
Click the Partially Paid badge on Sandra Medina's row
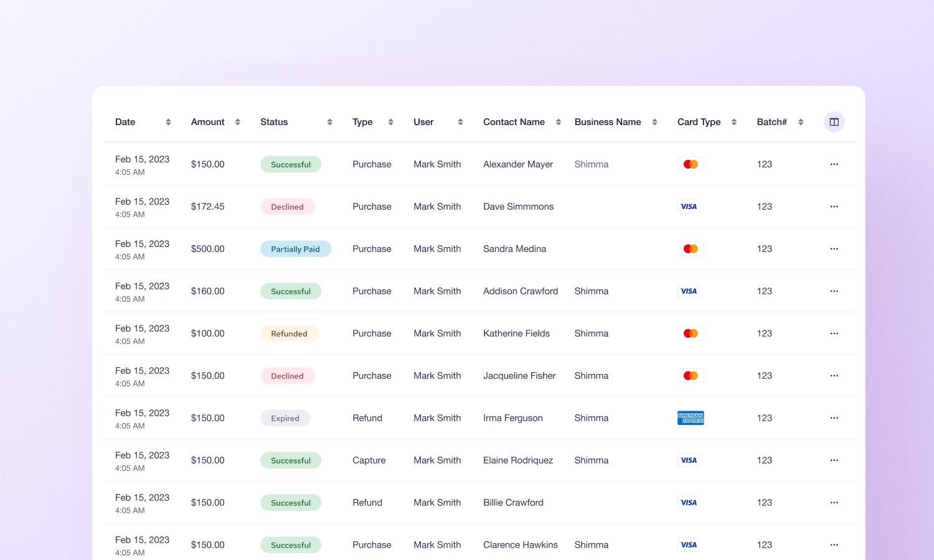click(x=296, y=248)
